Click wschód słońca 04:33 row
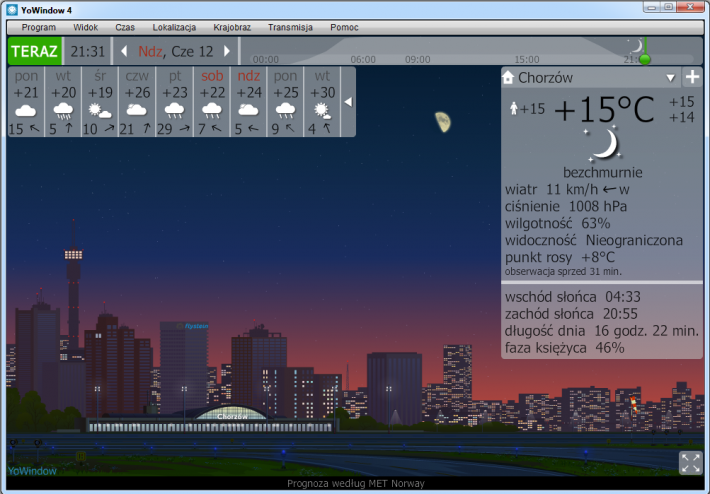Image resolution: width=710 pixels, height=494 pixels. pyautogui.click(x=573, y=297)
